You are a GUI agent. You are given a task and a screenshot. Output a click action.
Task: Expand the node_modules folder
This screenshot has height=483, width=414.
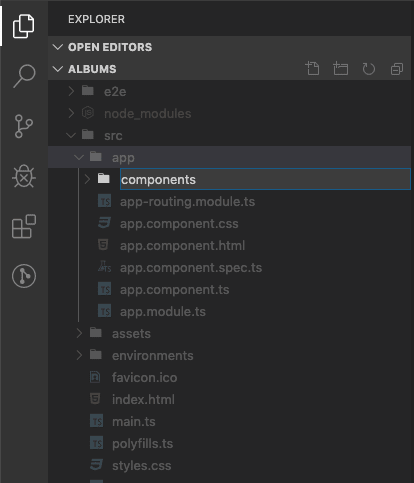coord(71,113)
